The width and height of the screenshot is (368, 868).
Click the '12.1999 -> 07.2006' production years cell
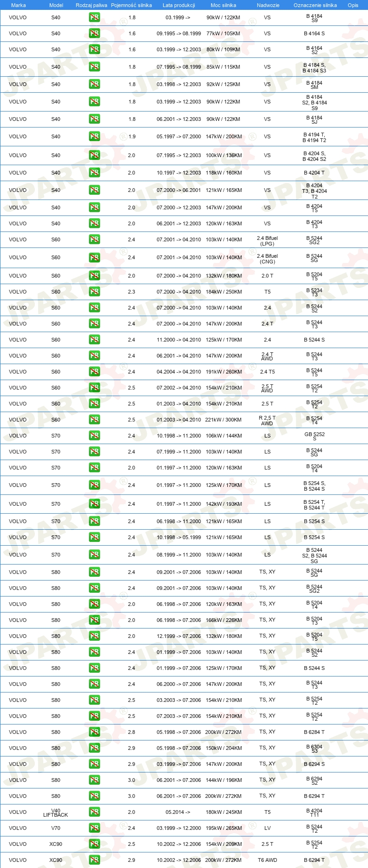point(179,636)
